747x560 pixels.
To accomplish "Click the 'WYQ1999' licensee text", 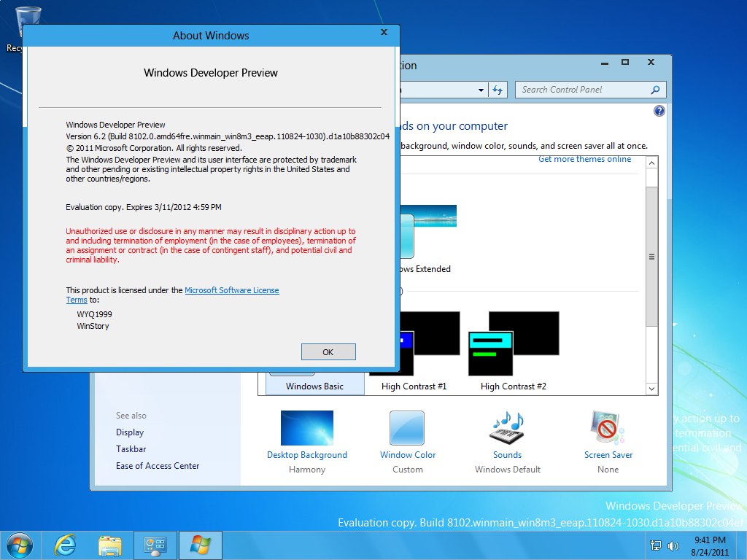I will pyautogui.click(x=94, y=314).
